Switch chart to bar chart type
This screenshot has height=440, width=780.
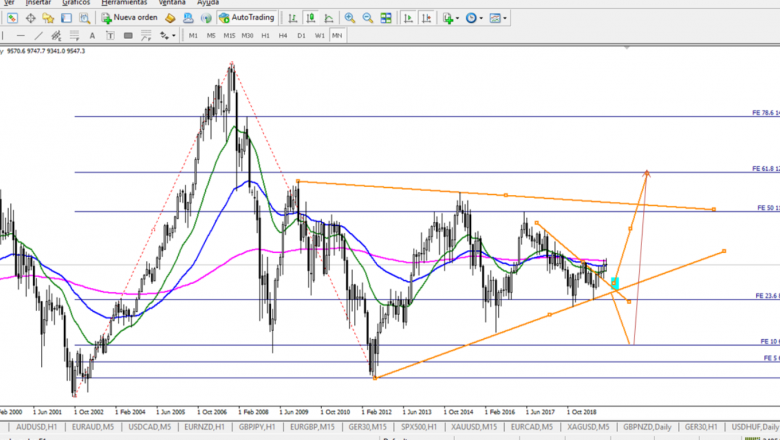click(292, 18)
